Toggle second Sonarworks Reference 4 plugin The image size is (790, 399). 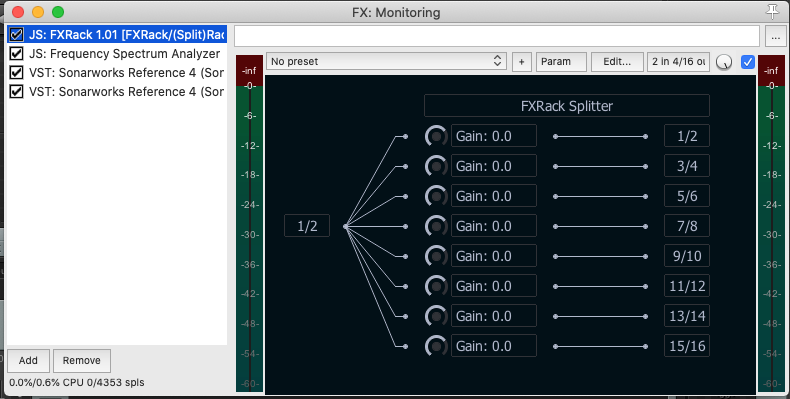(x=17, y=92)
